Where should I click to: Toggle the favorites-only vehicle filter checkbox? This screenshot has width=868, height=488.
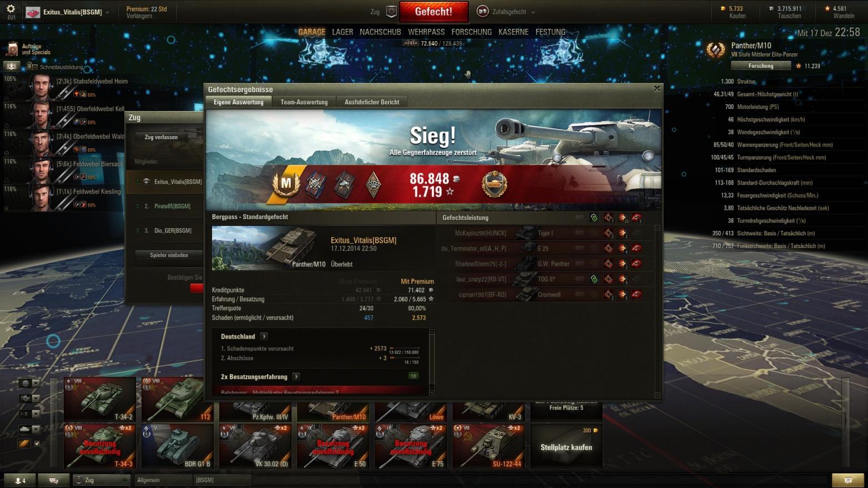[37, 444]
